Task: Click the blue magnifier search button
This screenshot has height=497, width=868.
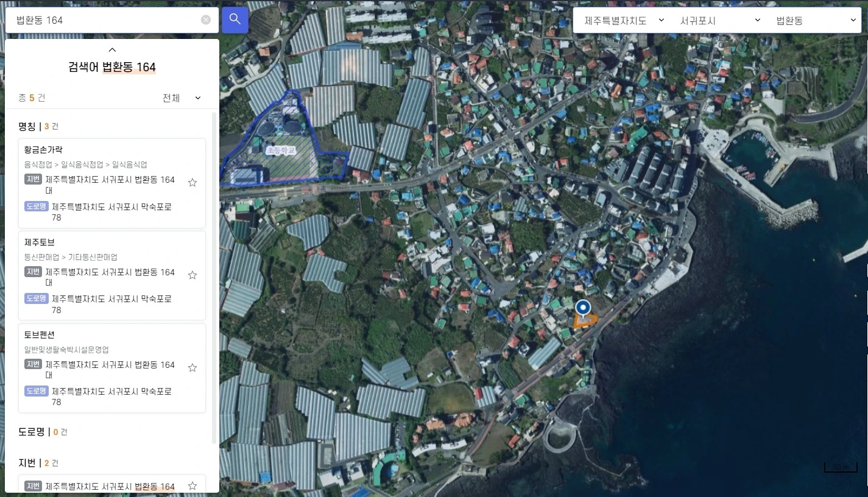Action: tap(235, 20)
